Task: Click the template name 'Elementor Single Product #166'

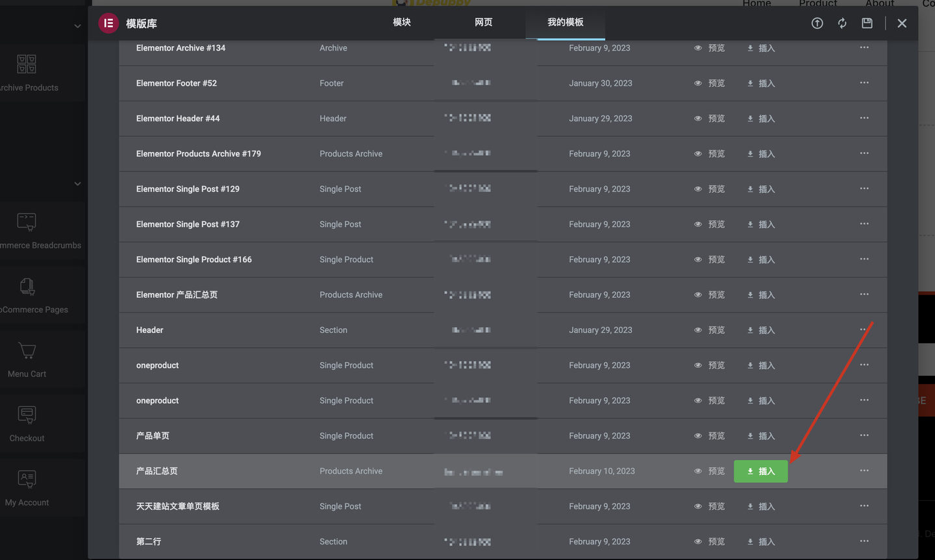Action: pos(194,260)
